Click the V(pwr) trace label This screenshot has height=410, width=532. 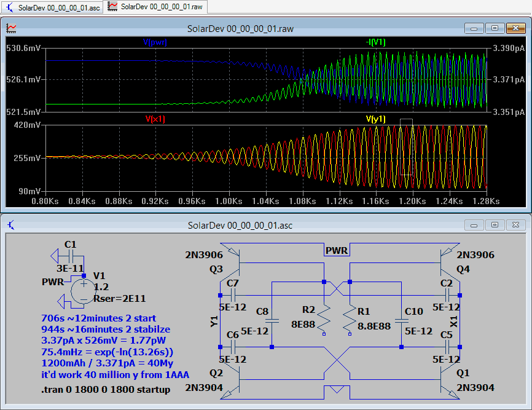pyautogui.click(x=155, y=42)
